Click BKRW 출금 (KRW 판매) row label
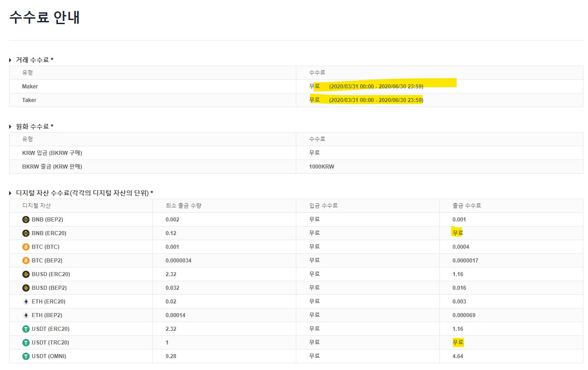This screenshot has width=588, height=370. pyautogui.click(x=52, y=166)
